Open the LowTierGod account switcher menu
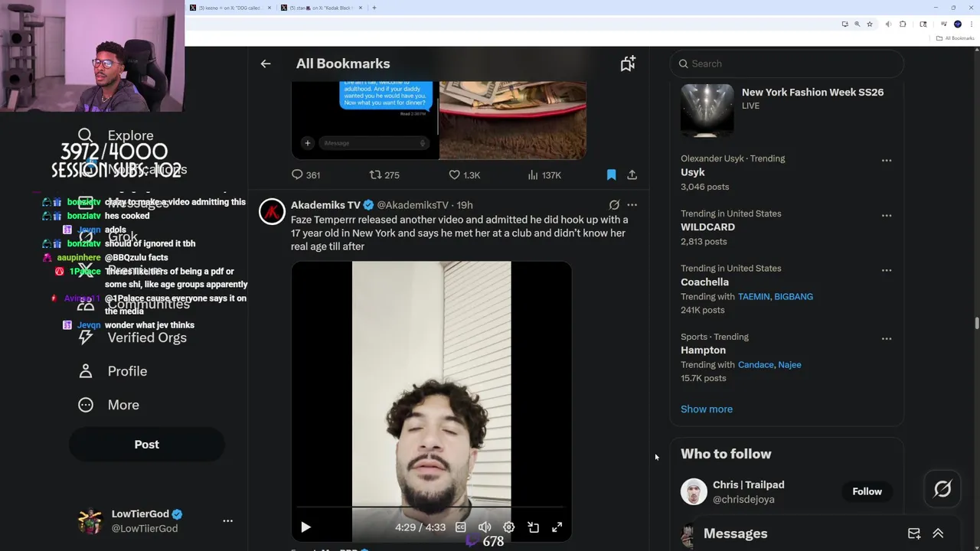This screenshot has height=551, width=980. (x=227, y=521)
